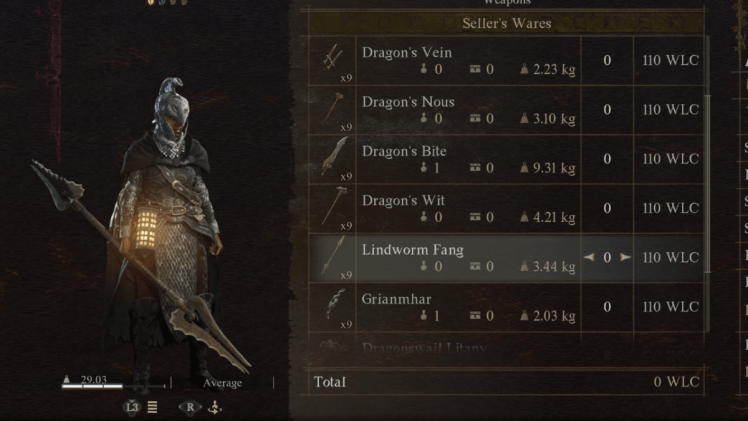The width and height of the screenshot is (748, 421).
Task: Select the Dragon's Vein item row
Action: click(506, 61)
